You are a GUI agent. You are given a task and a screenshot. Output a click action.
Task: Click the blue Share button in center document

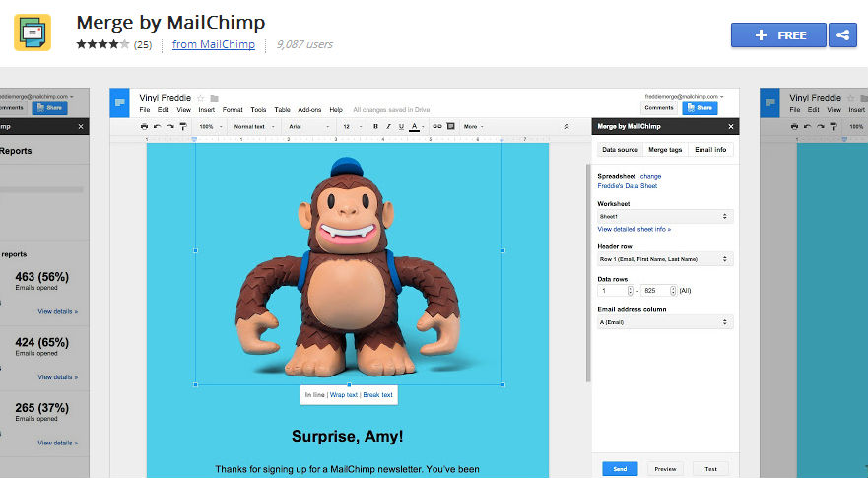pos(700,108)
